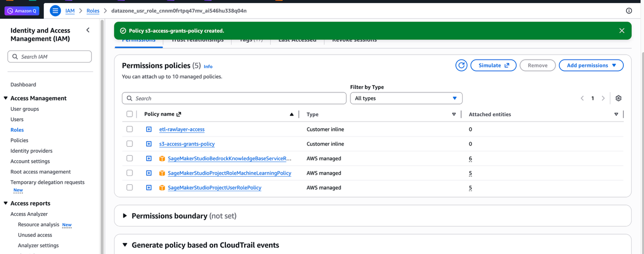The width and height of the screenshot is (644, 254).
Task: Switch to the Tags tab
Action: click(251, 40)
